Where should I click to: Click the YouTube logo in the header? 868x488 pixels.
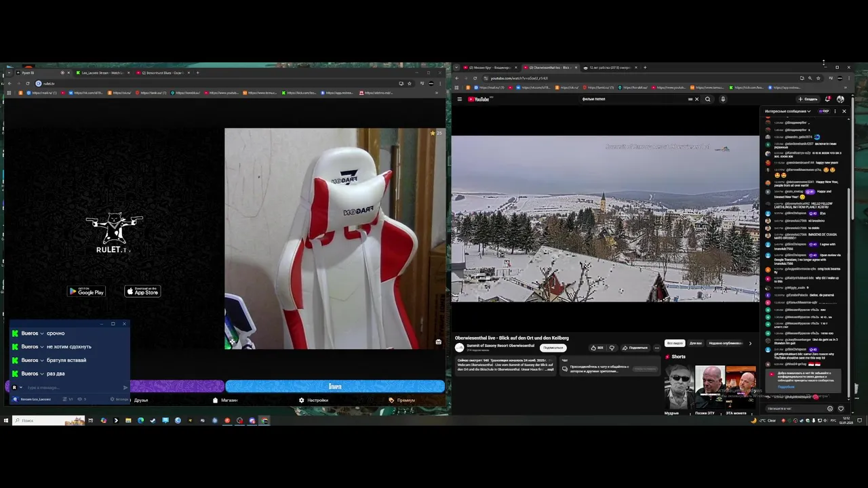[x=479, y=99]
